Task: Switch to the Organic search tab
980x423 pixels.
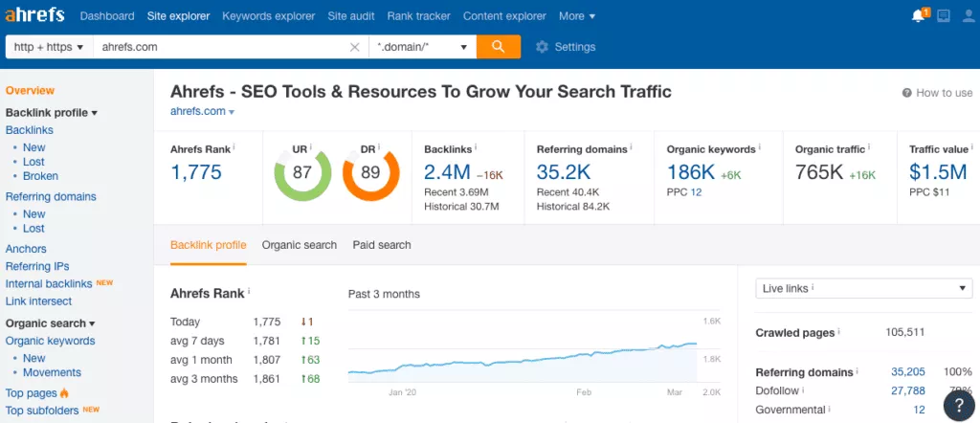Action: [300, 245]
